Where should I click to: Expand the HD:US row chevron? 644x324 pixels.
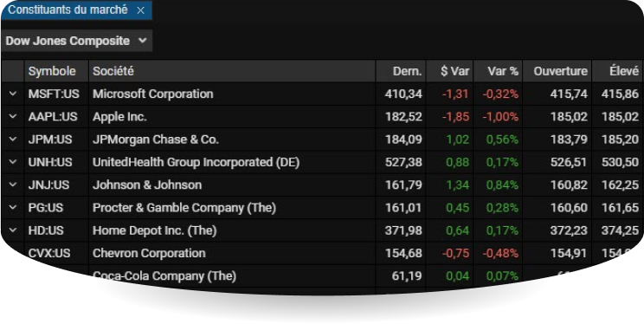click(x=13, y=230)
